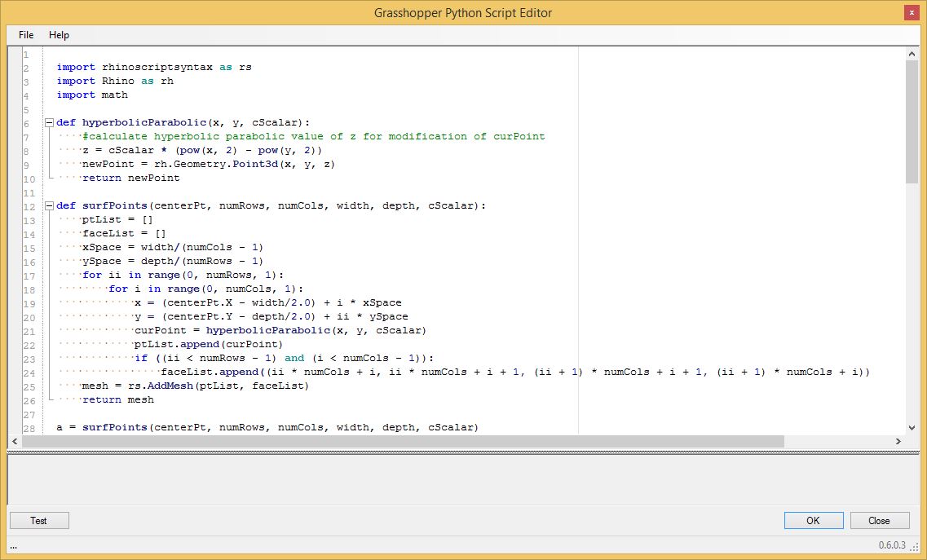Click 'import Rhino as rh' line

(x=115, y=81)
